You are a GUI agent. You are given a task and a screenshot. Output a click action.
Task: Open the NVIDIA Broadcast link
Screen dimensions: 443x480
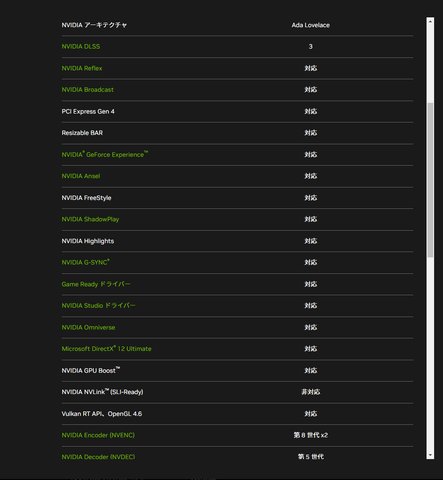(88, 90)
